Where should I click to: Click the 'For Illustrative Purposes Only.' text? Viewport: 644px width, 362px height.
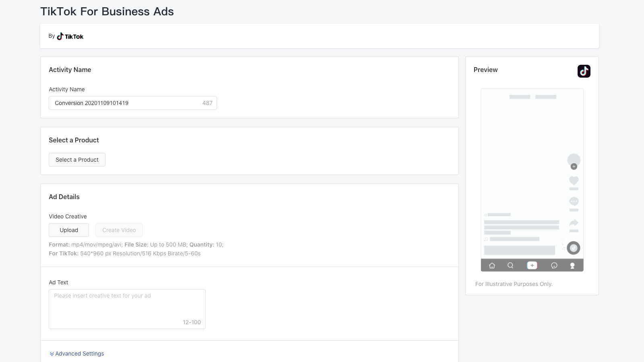pyautogui.click(x=514, y=284)
